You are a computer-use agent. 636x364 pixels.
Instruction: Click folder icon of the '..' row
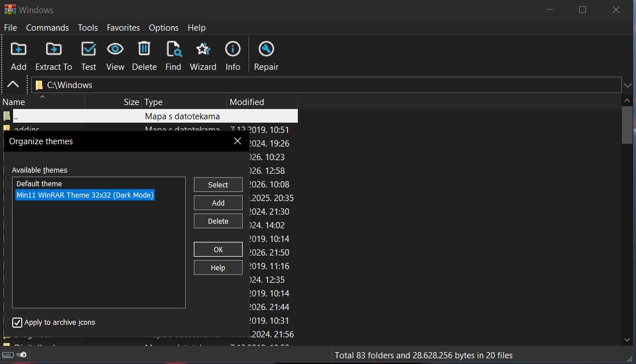point(6,116)
